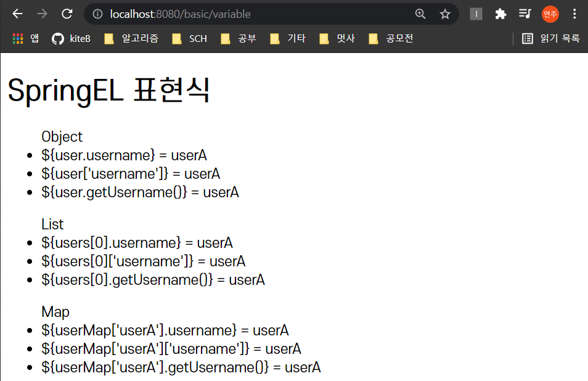Open the 알고리즘 bookmark folder
Screen dimensions: 588x381
point(131,38)
